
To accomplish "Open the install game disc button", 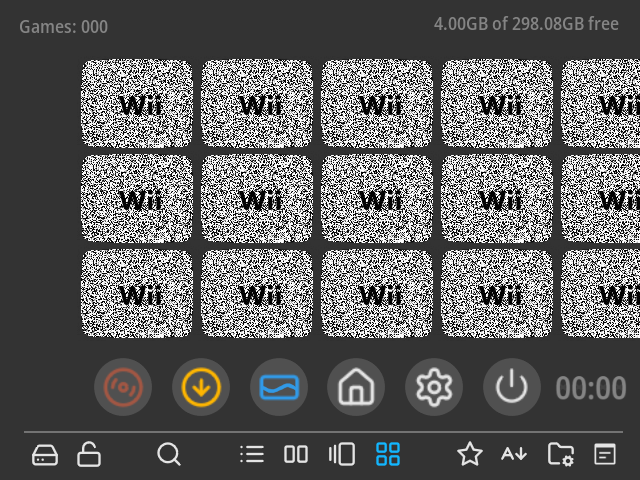I will click(x=123, y=387).
